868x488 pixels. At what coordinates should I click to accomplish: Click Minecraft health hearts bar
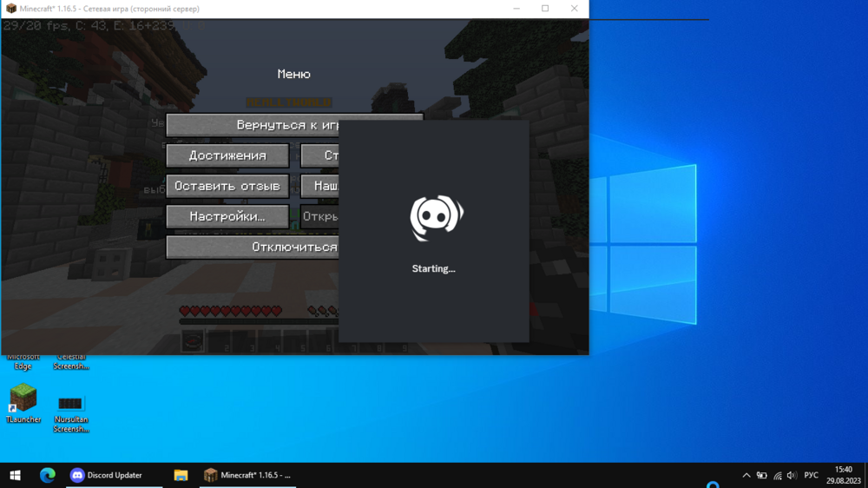[x=231, y=312]
